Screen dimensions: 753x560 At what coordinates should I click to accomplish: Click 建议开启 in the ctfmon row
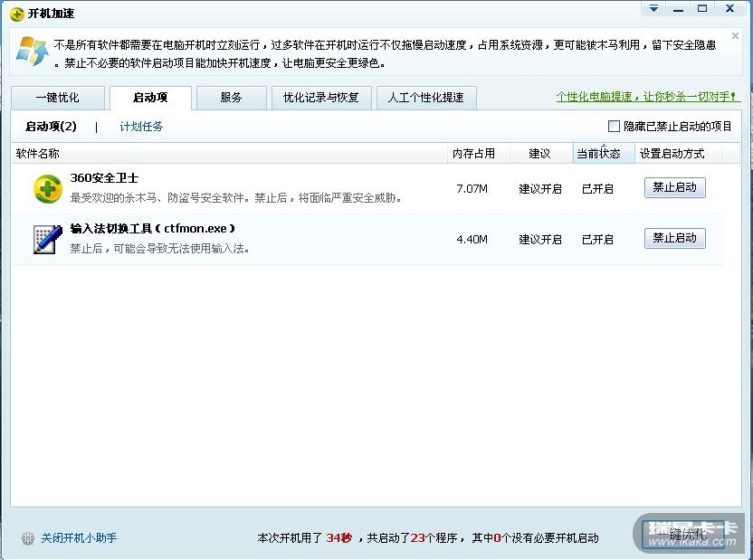point(540,239)
